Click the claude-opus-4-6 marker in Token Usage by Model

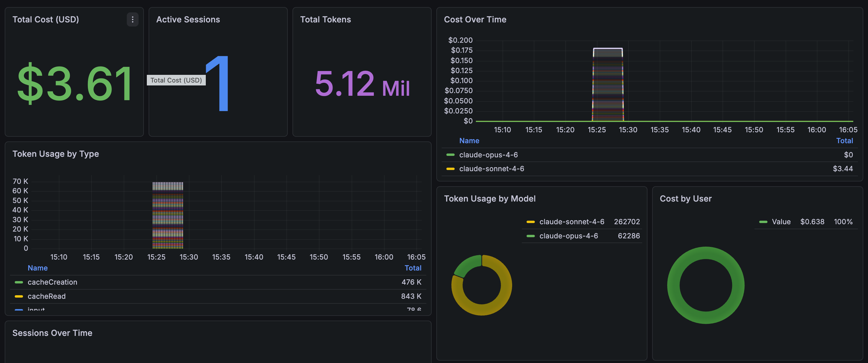531,236
